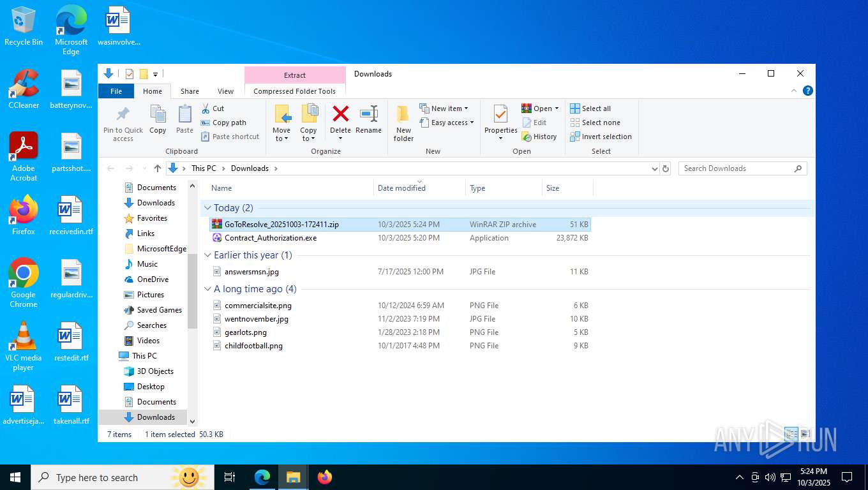Open the New item dropdown

click(x=444, y=108)
